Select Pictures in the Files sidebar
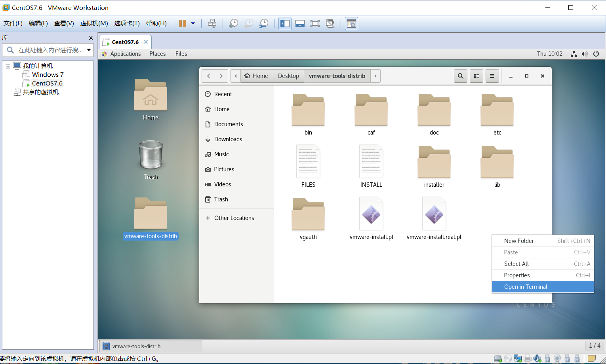606x364 pixels. click(x=236, y=169)
